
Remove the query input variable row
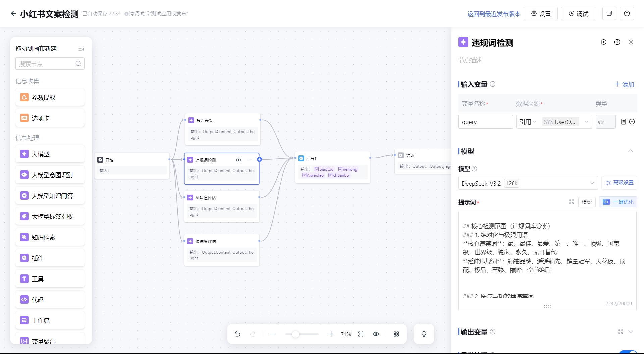point(632,122)
